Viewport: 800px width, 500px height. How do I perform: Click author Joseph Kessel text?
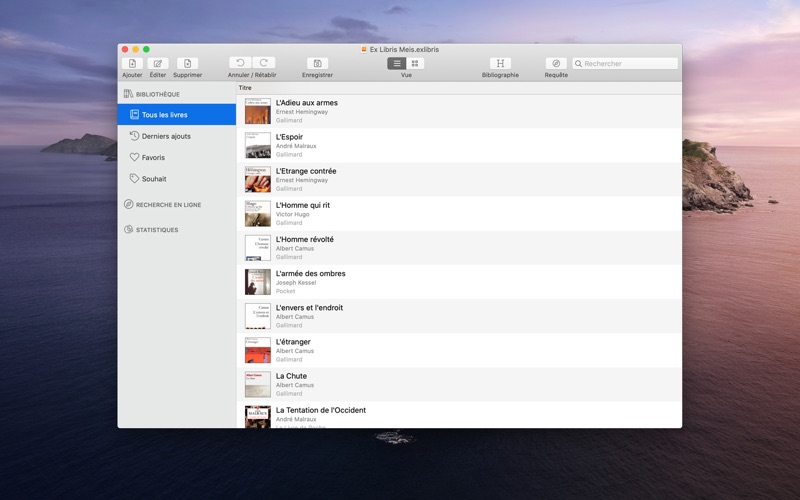(x=296, y=283)
